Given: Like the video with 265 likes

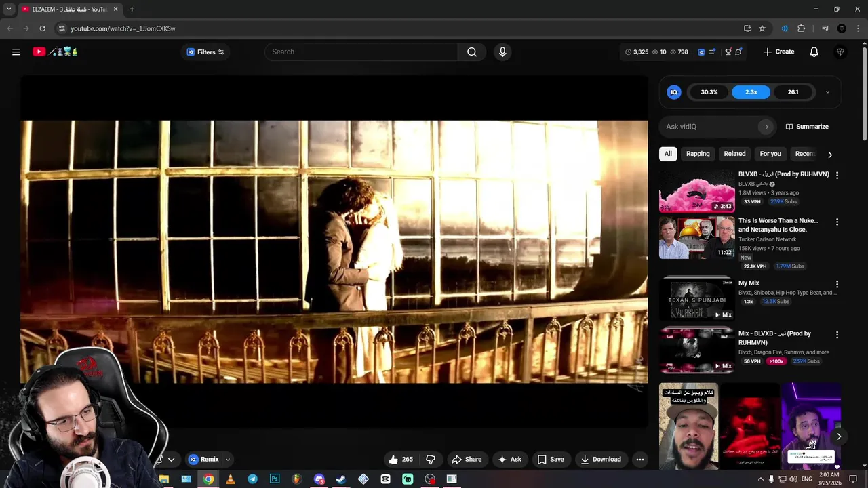Looking at the screenshot, I should (x=400, y=459).
